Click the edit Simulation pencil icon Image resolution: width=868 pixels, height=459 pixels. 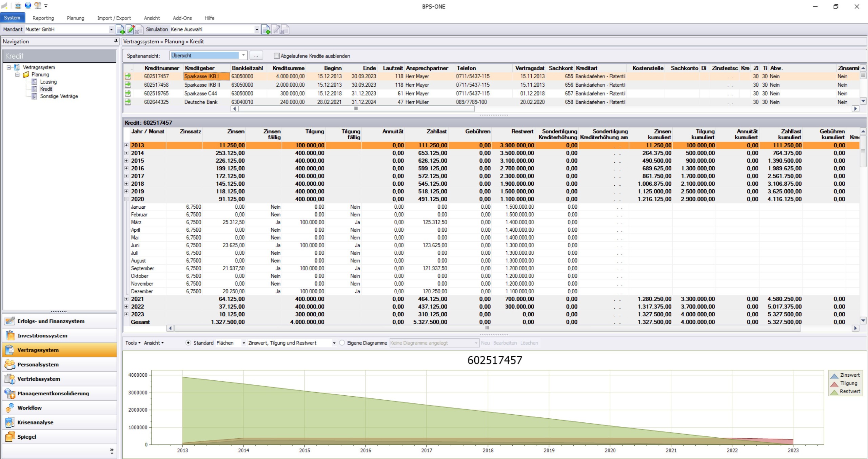click(x=276, y=30)
